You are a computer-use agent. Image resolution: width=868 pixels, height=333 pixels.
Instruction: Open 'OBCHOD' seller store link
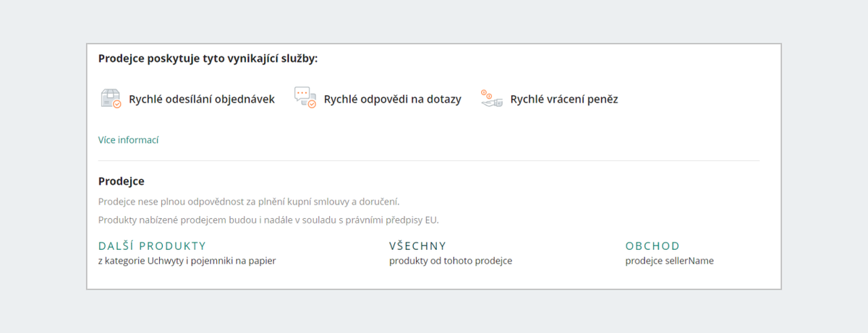653,246
